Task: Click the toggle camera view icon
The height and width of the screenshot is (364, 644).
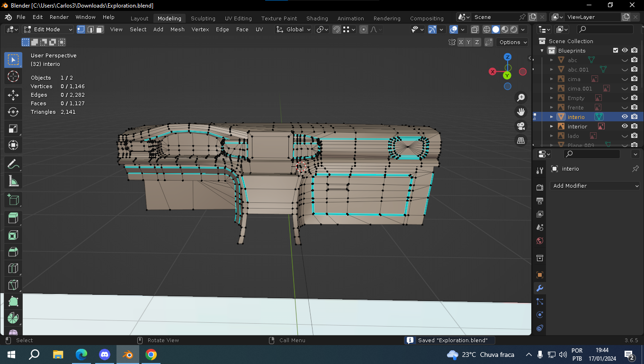Action: pos(521,126)
